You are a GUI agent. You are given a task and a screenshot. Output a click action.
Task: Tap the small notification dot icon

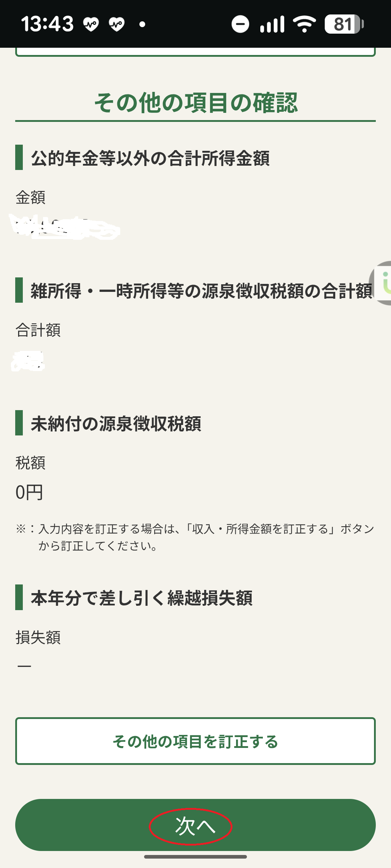tap(143, 25)
